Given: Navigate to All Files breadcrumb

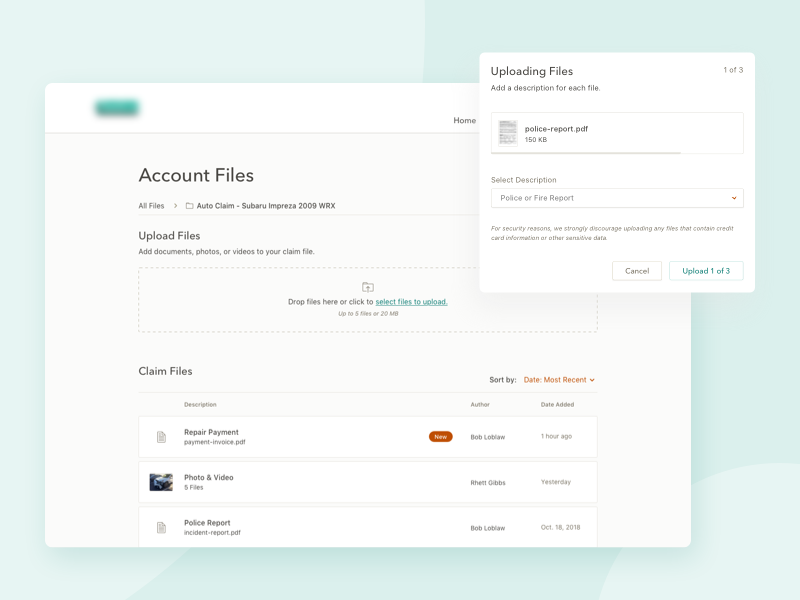Looking at the screenshot, I should (152, 206).
